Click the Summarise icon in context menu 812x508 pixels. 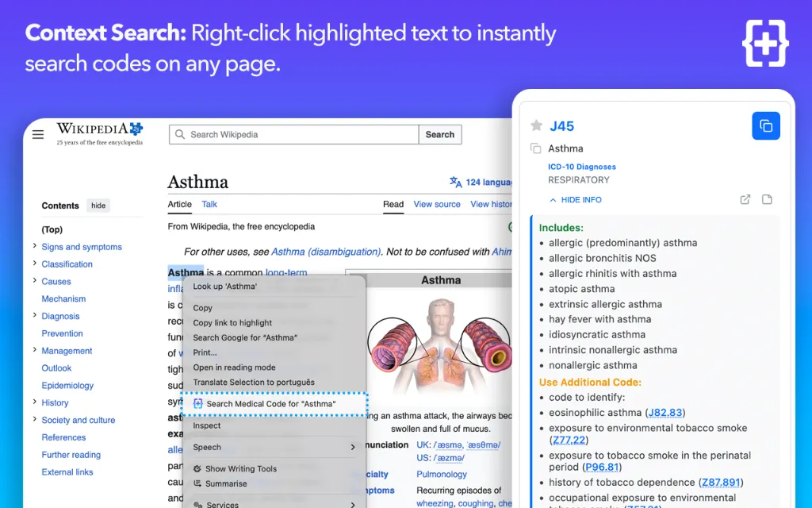197,483
